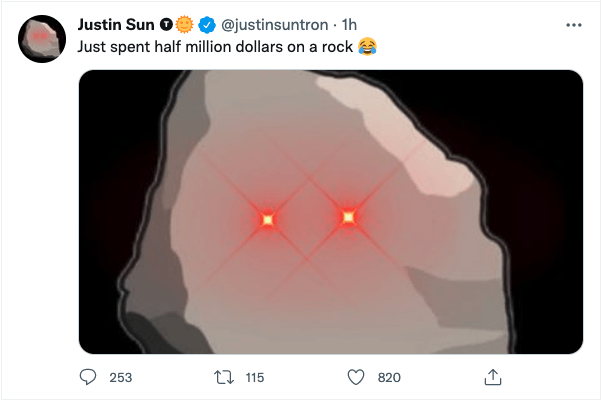Screen dimensions: 603x400
Task: Click the left glowing red eye on the rock
Action: pyautogui.click(x=267, y=218)
